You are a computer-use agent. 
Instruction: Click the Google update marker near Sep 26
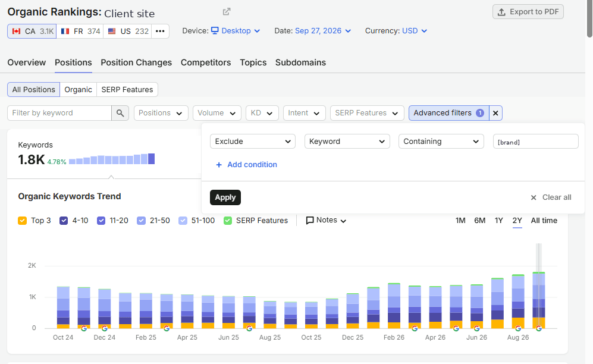pyautogui.click(x=539, y=328)
